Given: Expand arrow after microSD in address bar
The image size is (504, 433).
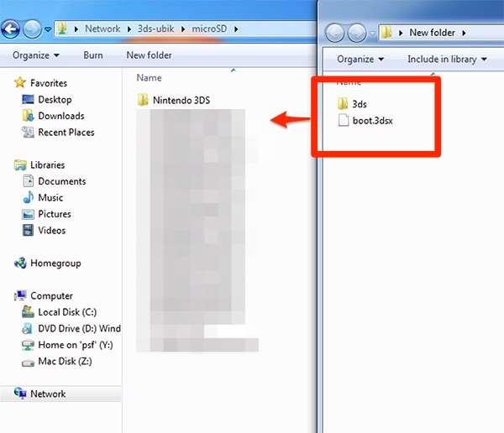Looking at the screenshot, I should (x=236, y=29).
